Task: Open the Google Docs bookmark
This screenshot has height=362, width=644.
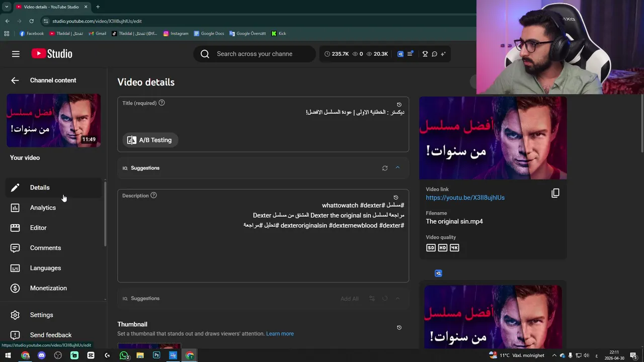Action: [x=209, y=34]
